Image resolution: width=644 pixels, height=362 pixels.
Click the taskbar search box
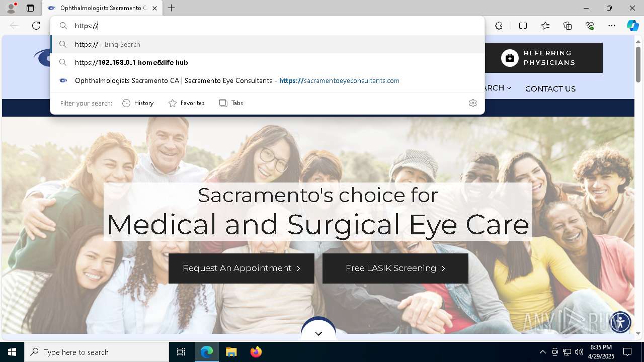coord(97,352)
